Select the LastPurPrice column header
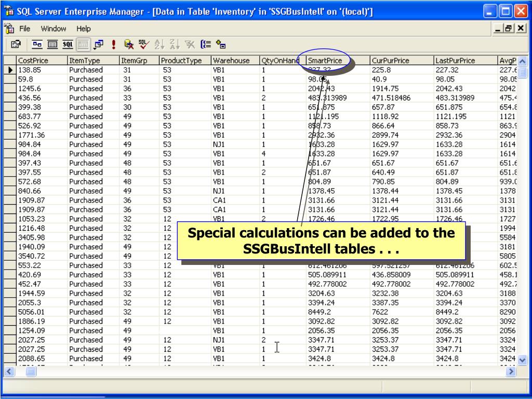The width and height of the screenshot is (532, 399). pyautogui.click(x=465, y=60)
